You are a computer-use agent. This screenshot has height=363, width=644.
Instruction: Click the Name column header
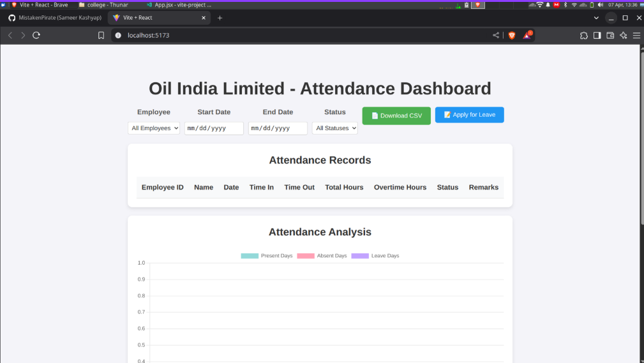204,188
